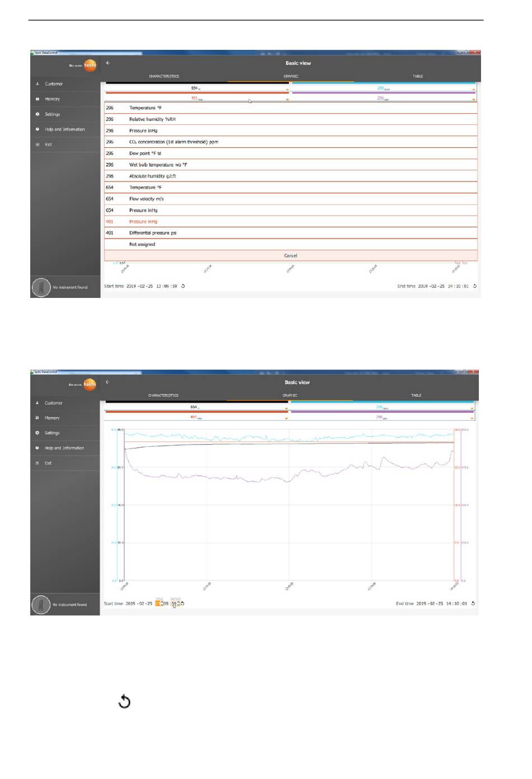This screenshot has width=532, height=779.
Task: Reset end time icon in upper screenshot
Action: point(475,286)
